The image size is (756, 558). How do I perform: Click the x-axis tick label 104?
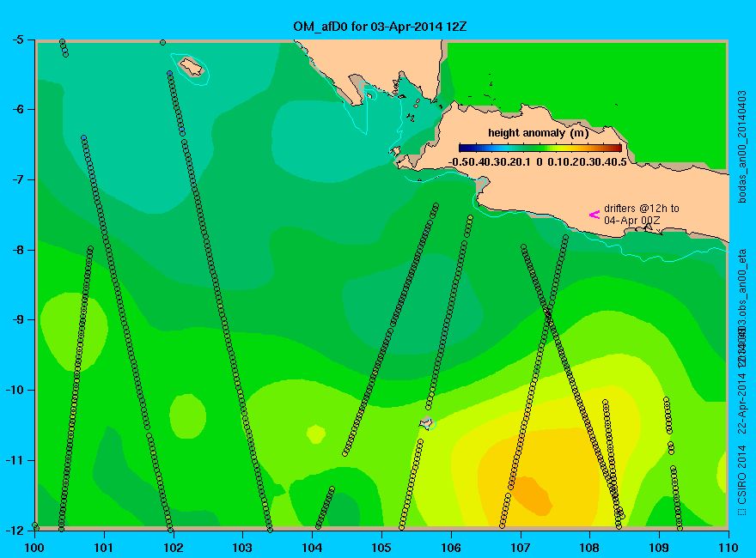[312, 548]
